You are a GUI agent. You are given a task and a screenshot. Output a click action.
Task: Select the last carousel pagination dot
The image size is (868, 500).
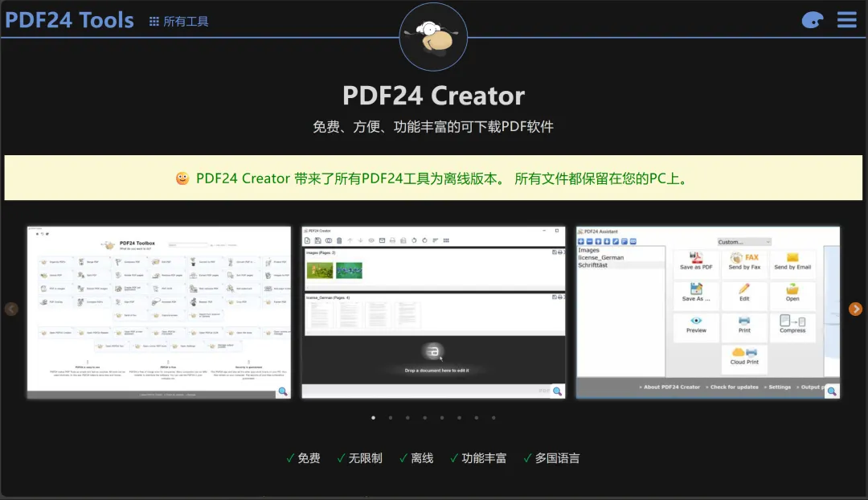pos(493,417)
